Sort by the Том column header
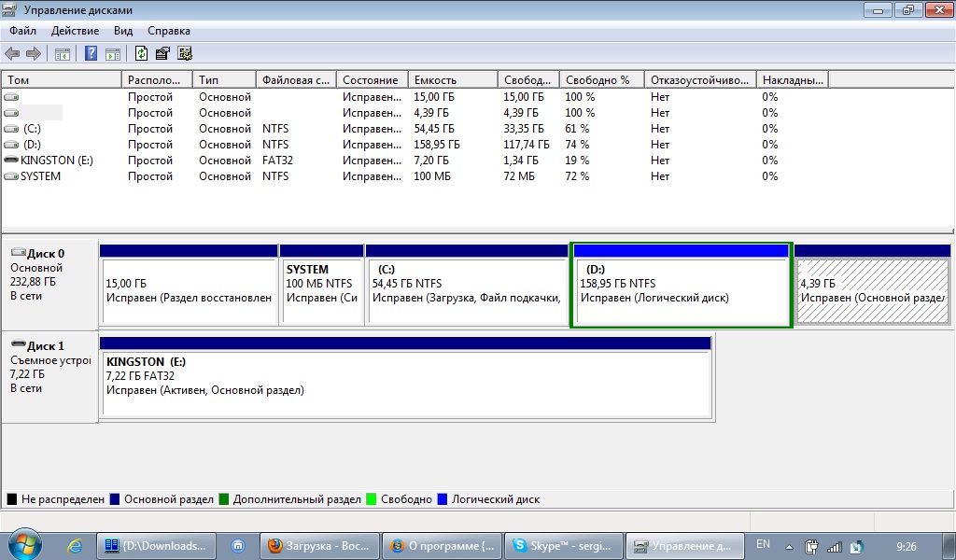 pyautogui.click(x=62, y=80)
